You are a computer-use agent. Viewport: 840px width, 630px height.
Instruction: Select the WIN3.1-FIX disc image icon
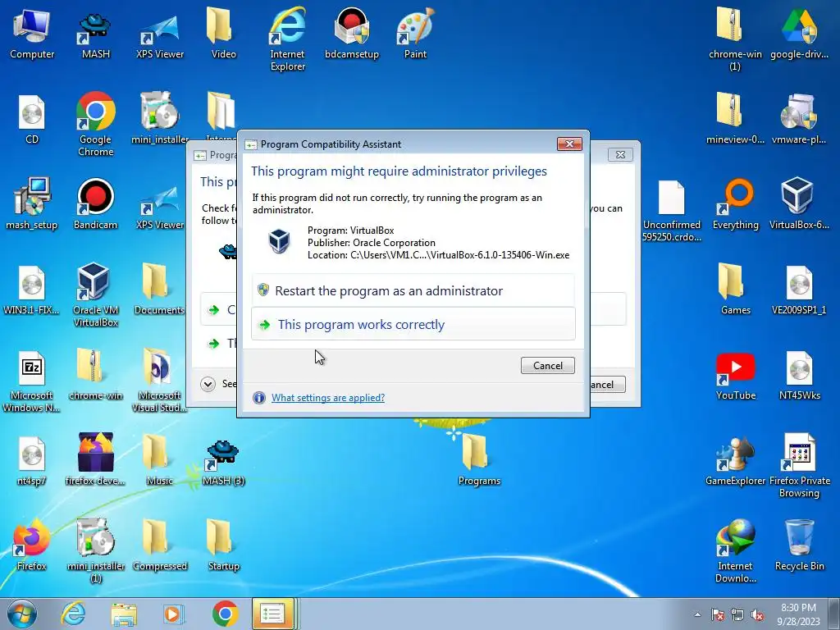click(32, 290)
